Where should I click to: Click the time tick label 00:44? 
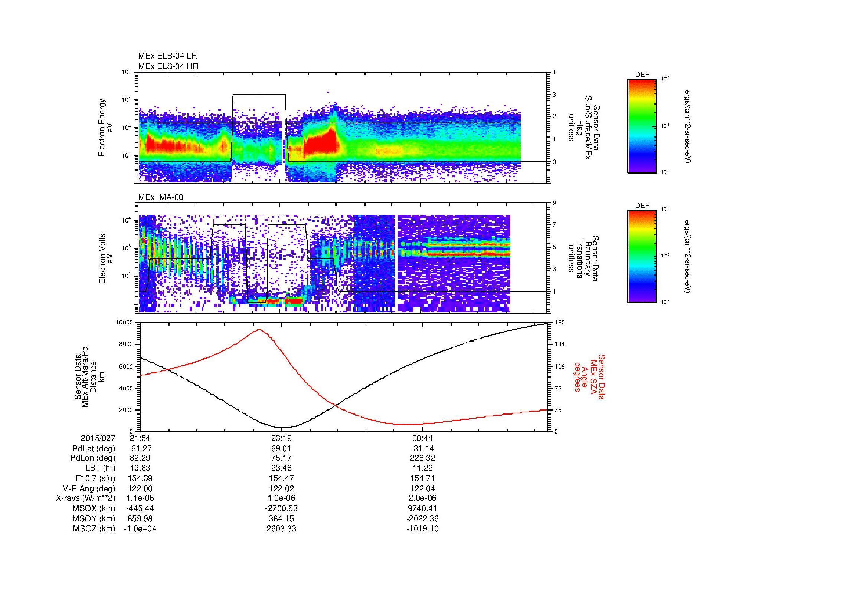tap(422, 438)
